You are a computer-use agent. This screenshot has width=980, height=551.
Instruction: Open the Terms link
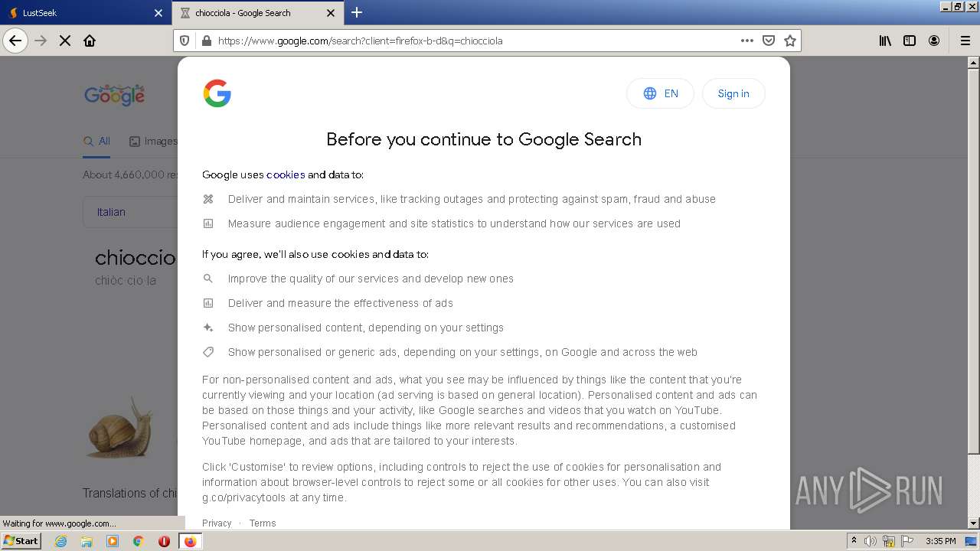pos(263,523)
